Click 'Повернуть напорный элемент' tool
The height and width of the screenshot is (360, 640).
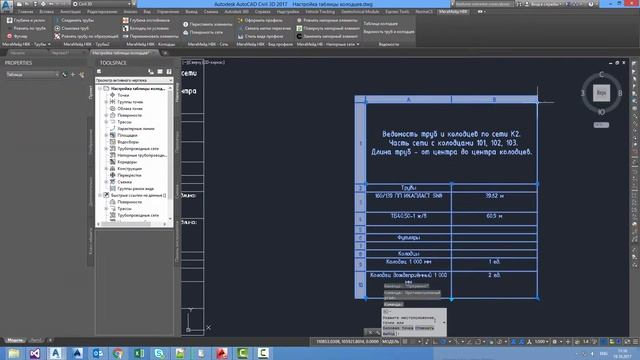pyautogui.click(x=328, y=28)
